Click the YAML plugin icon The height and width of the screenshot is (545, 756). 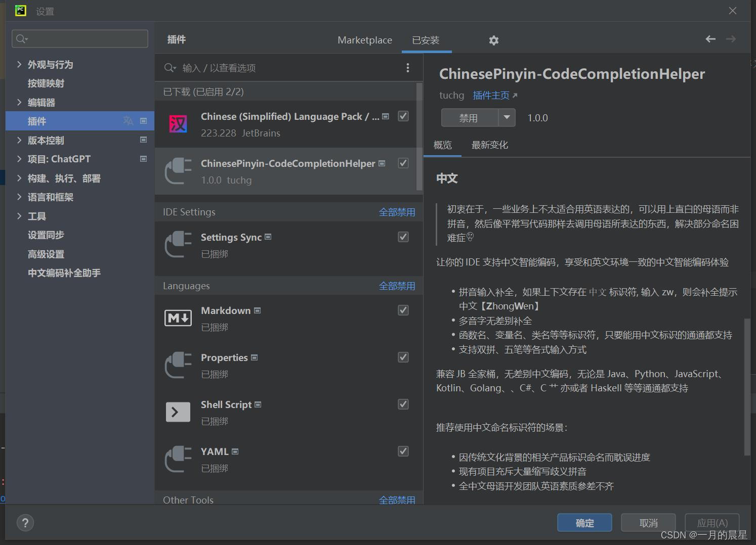[x=178, y=459]
